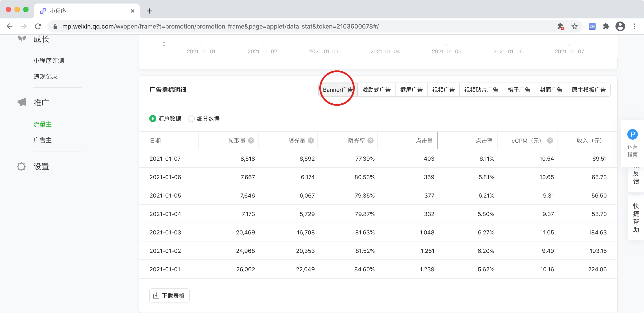
Task: Click the 下载表格 button
Action: 169,295
